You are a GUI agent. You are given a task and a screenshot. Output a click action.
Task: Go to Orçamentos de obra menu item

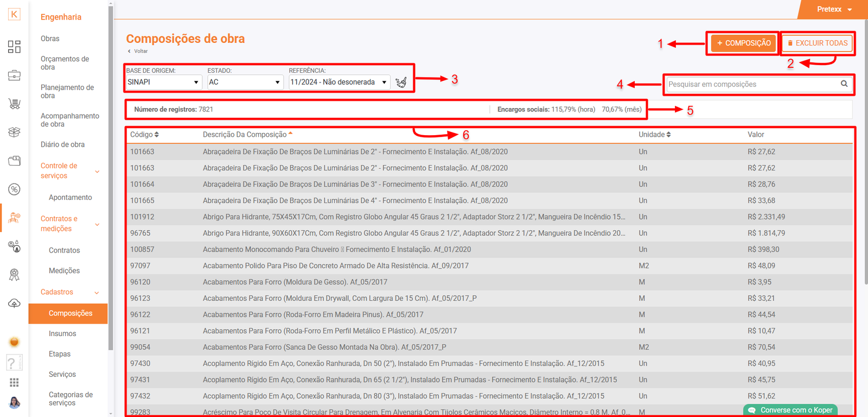[65, 63]
